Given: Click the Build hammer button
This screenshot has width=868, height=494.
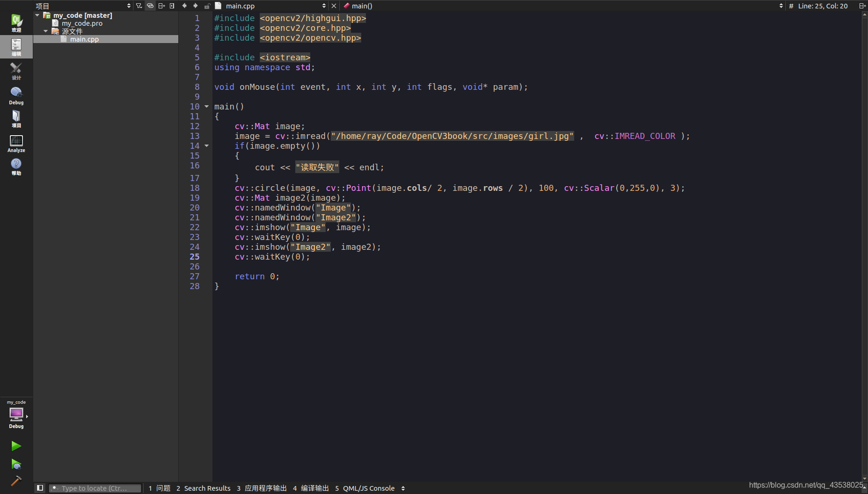Looking at the screenshot, I should [x=16, y=481].
